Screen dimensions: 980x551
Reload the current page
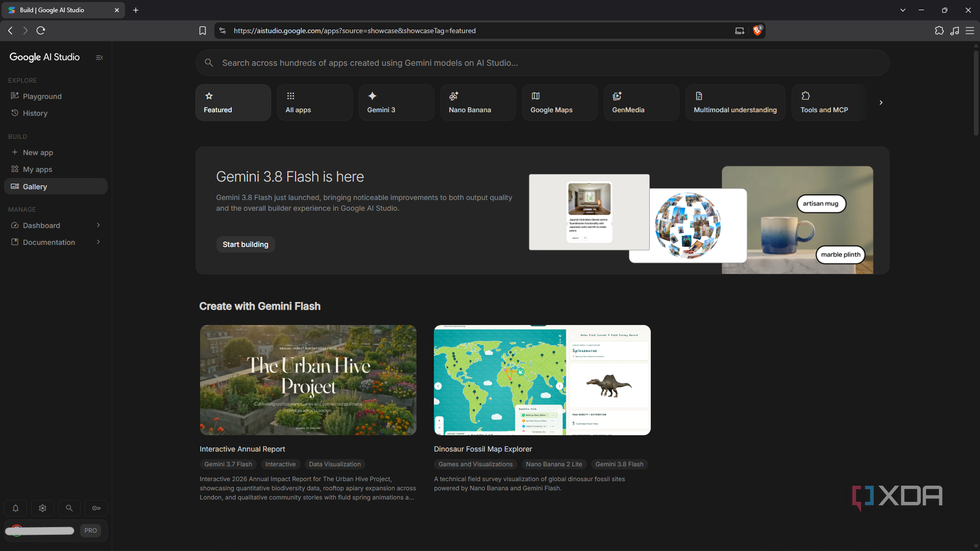click(x=41, y=30)
